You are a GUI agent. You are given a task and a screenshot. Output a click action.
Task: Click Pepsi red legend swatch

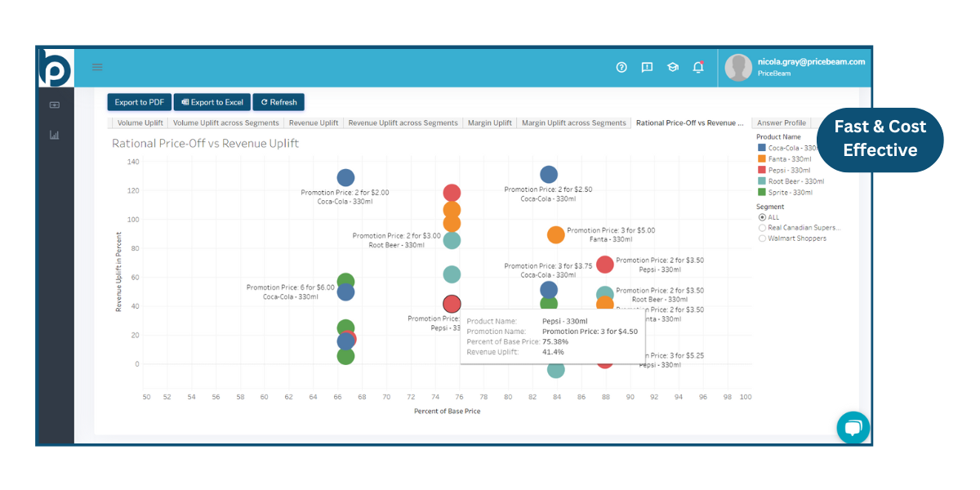tap(762, 170)
